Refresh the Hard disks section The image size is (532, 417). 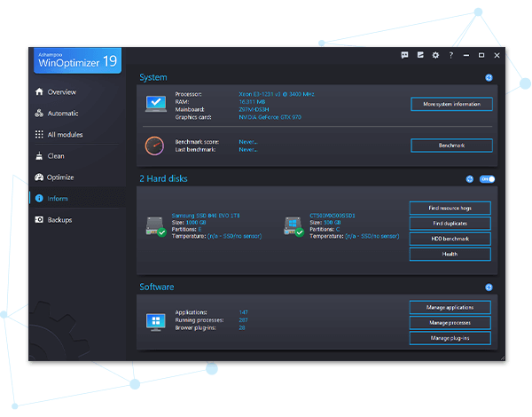470,179
